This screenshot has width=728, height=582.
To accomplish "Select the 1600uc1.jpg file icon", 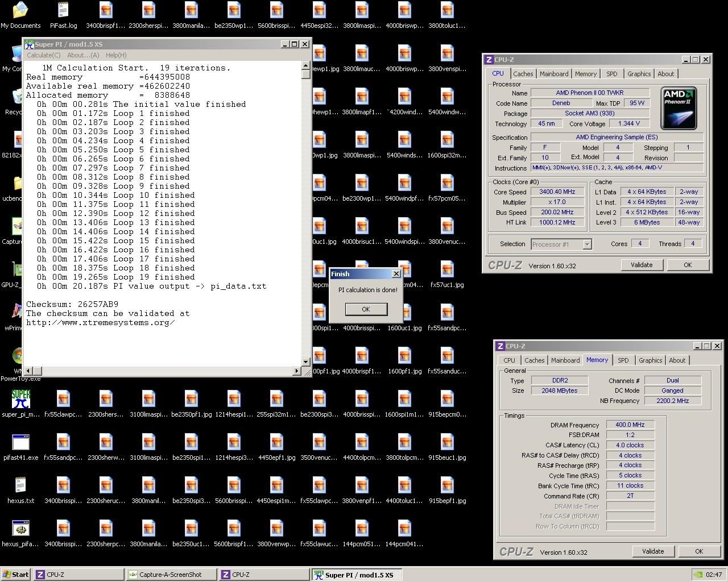I will (x=404, y=313).
